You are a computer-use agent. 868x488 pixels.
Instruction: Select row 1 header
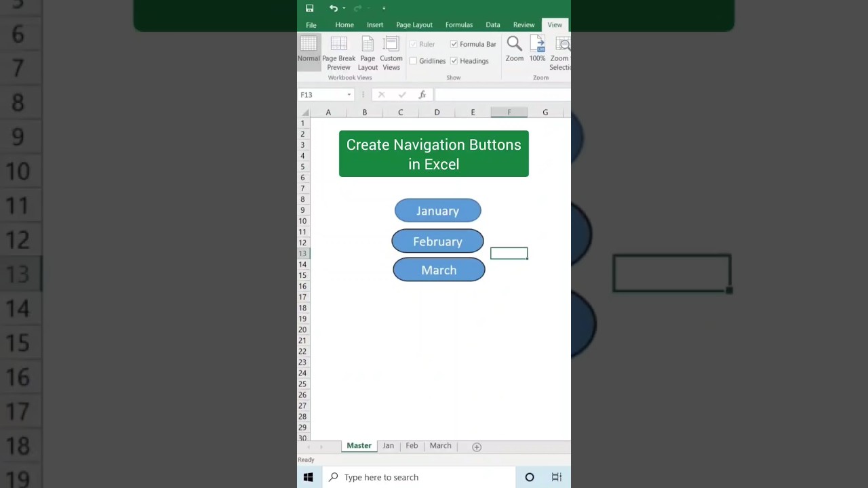click(303, 123)
